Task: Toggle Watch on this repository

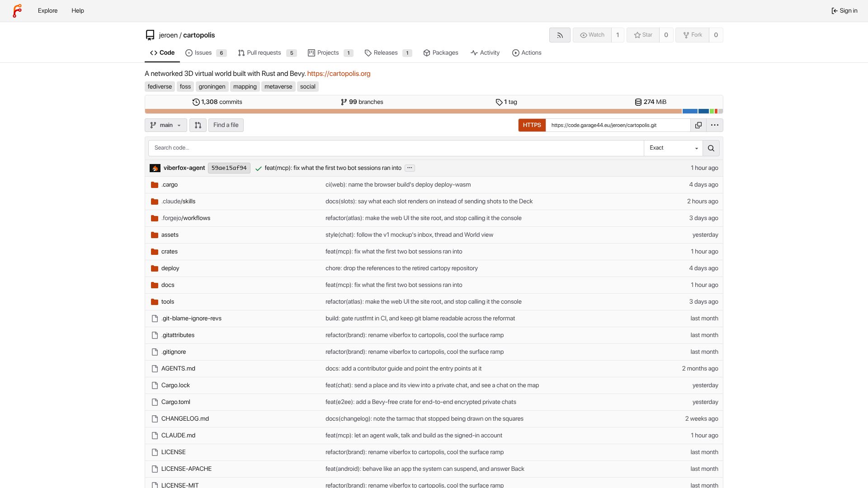Action: tap(592, 35)
